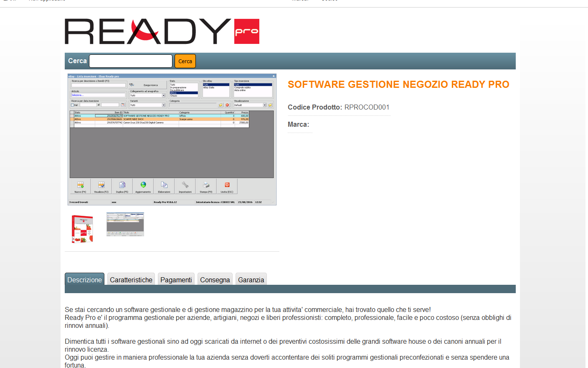Switch to the Descrizione tab
The width and height of the screenshot is (588, 368).
[84, 280]
